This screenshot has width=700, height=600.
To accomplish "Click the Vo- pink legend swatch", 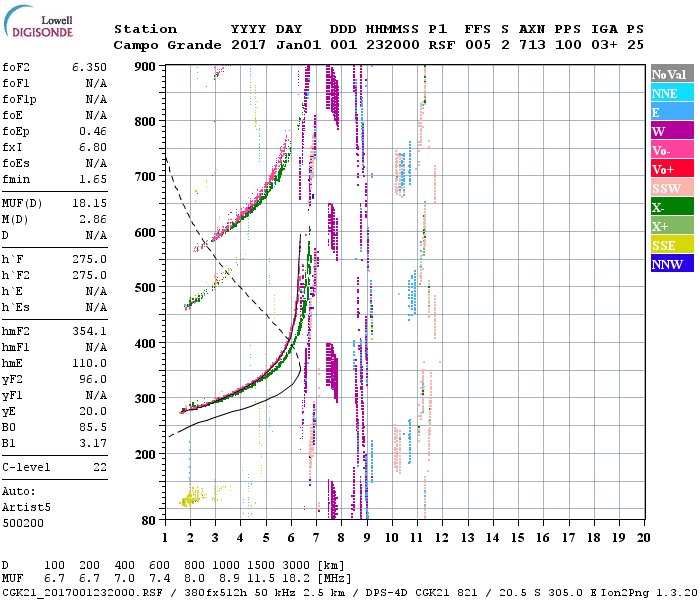I will tap(670, 150).
